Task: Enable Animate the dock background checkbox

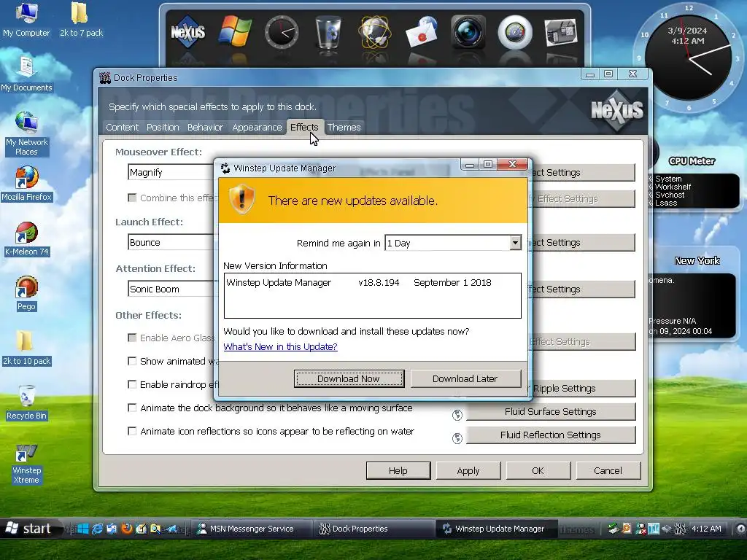Action: pyautogui.click(x=133, y=408)
